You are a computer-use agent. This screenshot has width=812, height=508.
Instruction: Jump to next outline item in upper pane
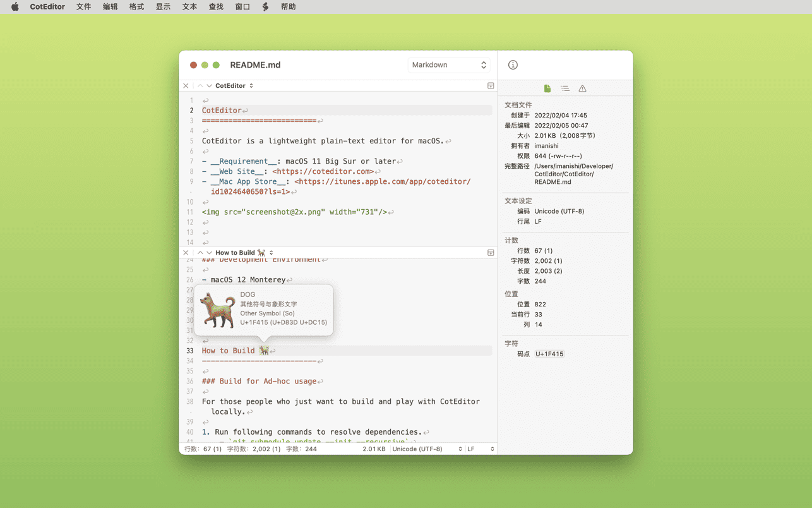coord(209,86)
